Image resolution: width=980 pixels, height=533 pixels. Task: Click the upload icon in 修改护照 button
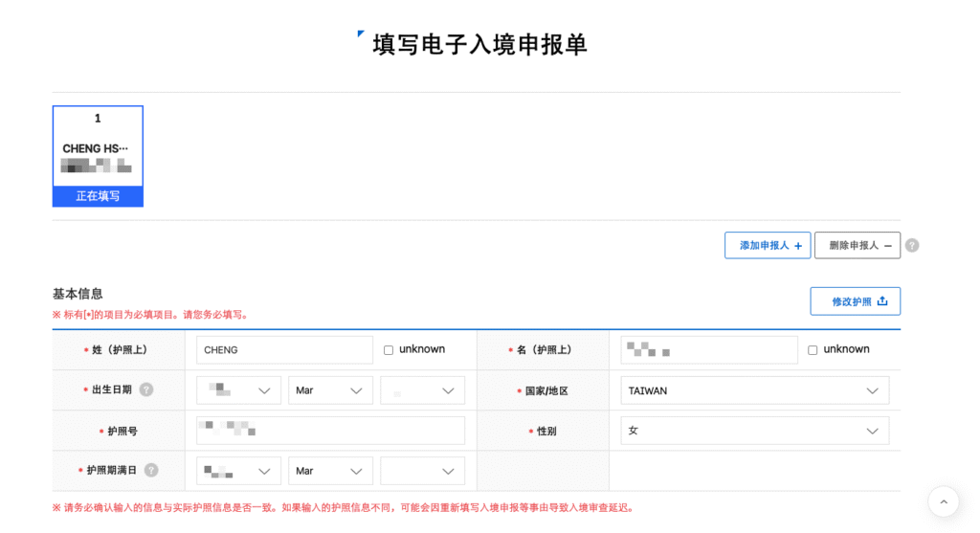(882, 301)
